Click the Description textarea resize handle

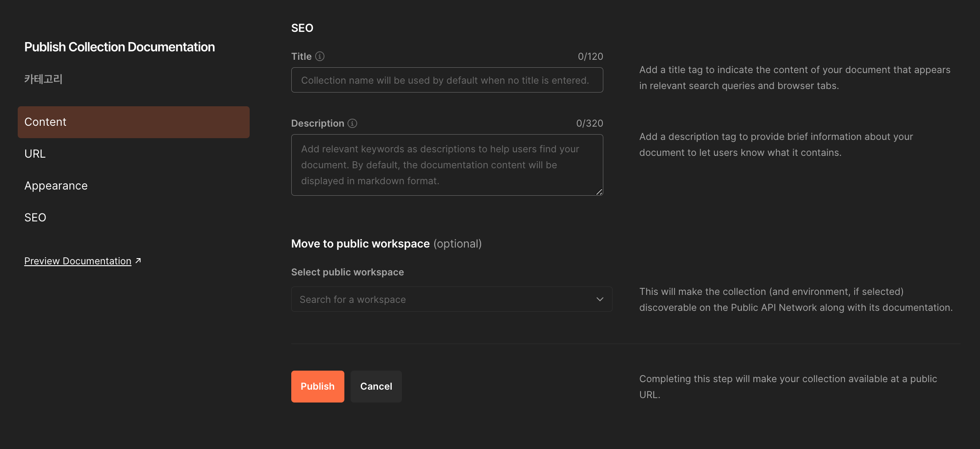pos(599,192)
